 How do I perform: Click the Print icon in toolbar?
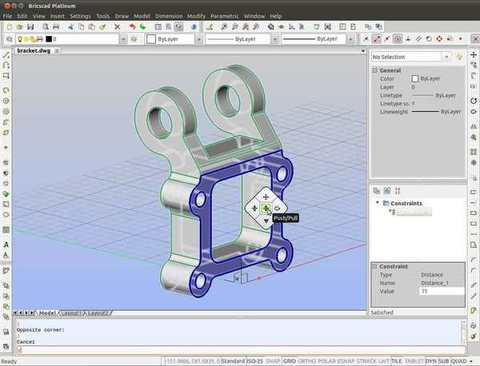(56, 27)
